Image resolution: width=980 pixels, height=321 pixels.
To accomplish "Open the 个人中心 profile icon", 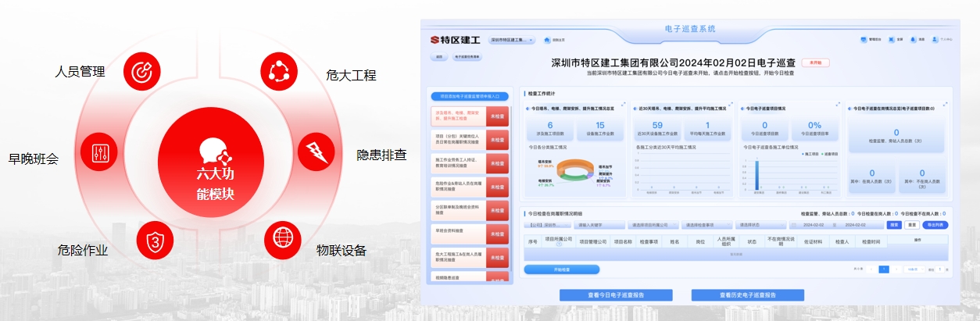I will pos(934,39).
